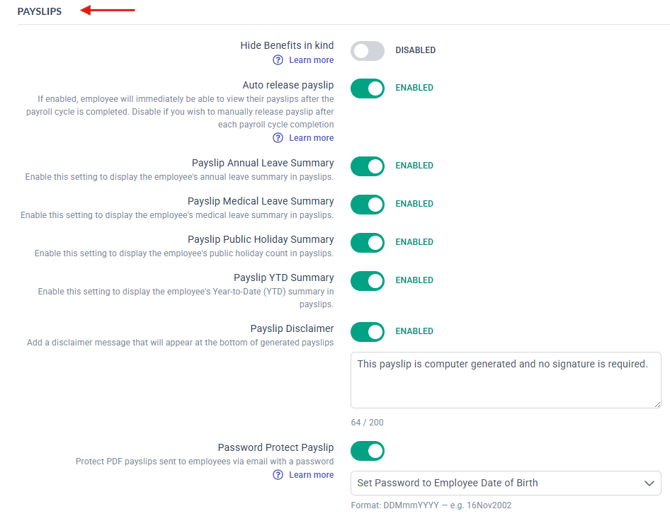The image size is (670, 521).
Task: Open Learn more link for Hide Benefits
Action: point(311,60)
